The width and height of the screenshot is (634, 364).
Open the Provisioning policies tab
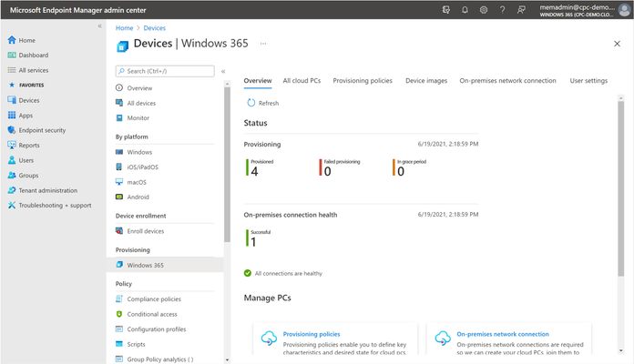point(363,80)
